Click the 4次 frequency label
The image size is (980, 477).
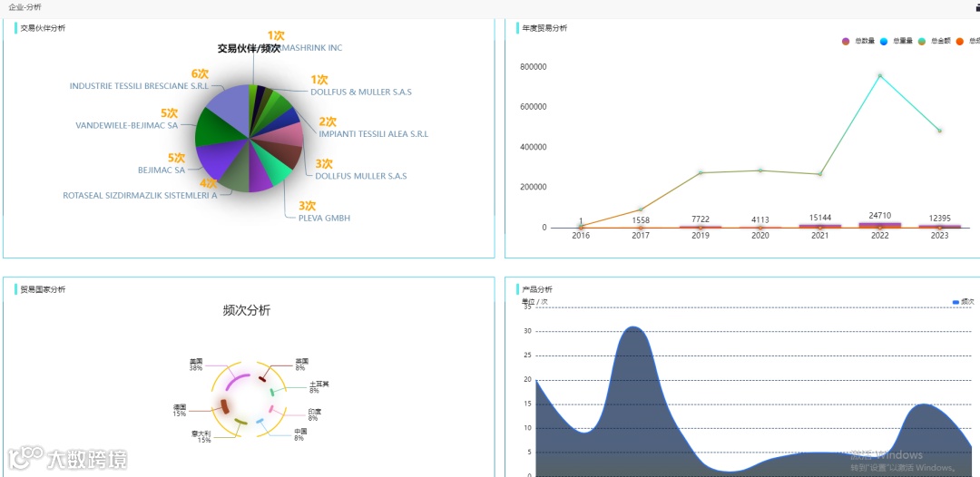[208, 183]
